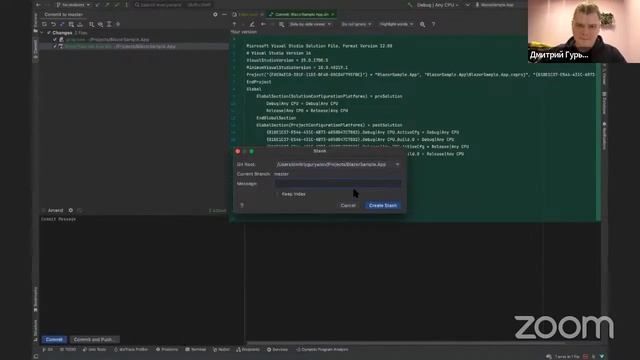Open the run configuration selector at top right
The image size is (640, 360).
[x=494, y=5]
